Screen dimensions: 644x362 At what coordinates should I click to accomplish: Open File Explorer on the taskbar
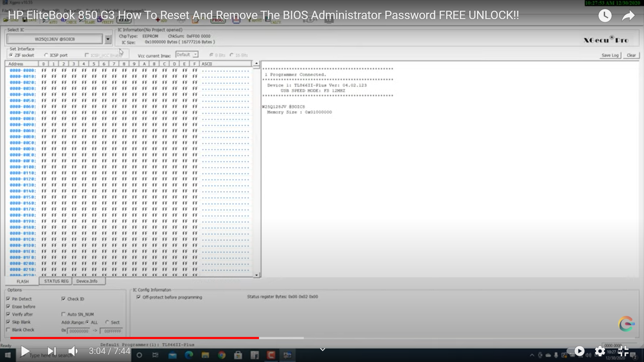click(x=205, y=355)
